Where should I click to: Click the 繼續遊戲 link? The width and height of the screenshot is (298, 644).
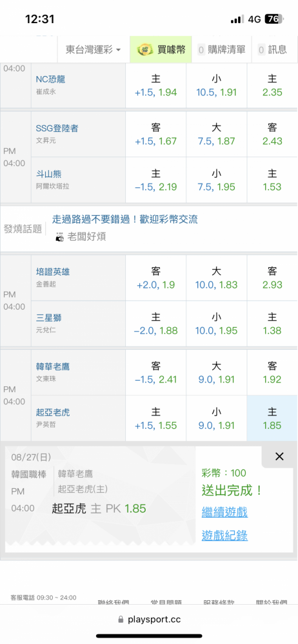(x=224, y=512)
